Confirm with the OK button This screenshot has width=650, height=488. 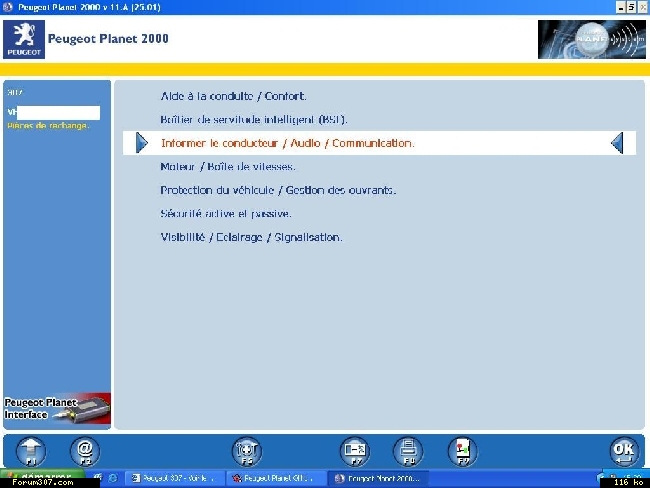pyautogui.click(x=624, y=452)
